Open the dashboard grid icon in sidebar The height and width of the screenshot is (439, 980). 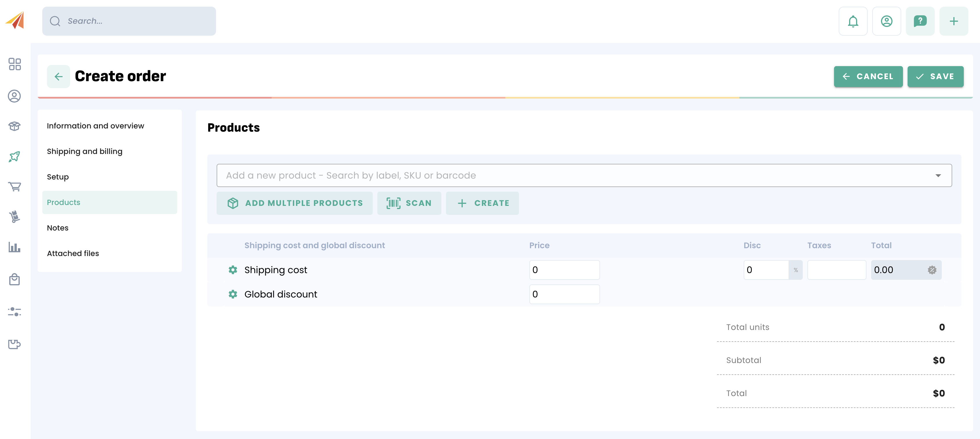[x=14, y=64]
